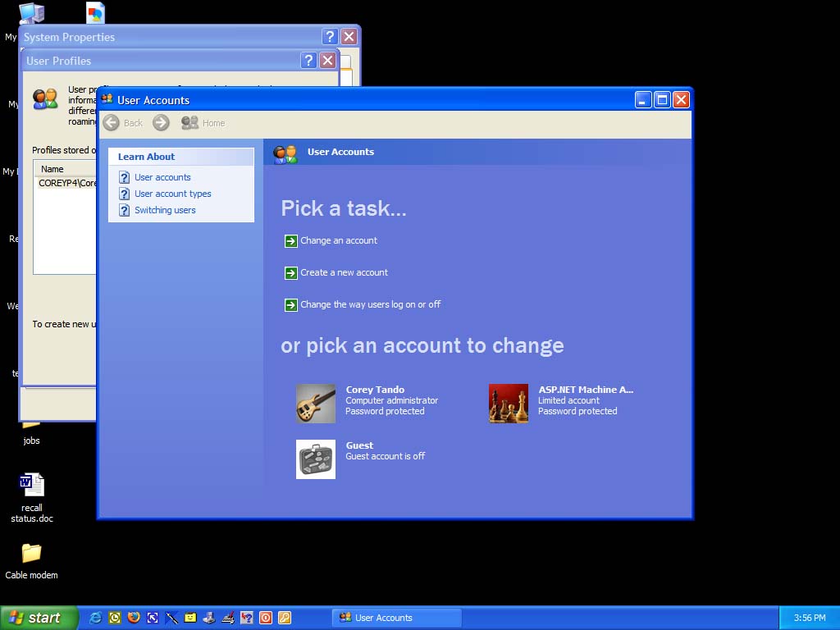Image resolution: width=840 pixels, height=630 pixels.
Task: Click the pen icon in Quick Launch
Action: (x=171, y=618)
